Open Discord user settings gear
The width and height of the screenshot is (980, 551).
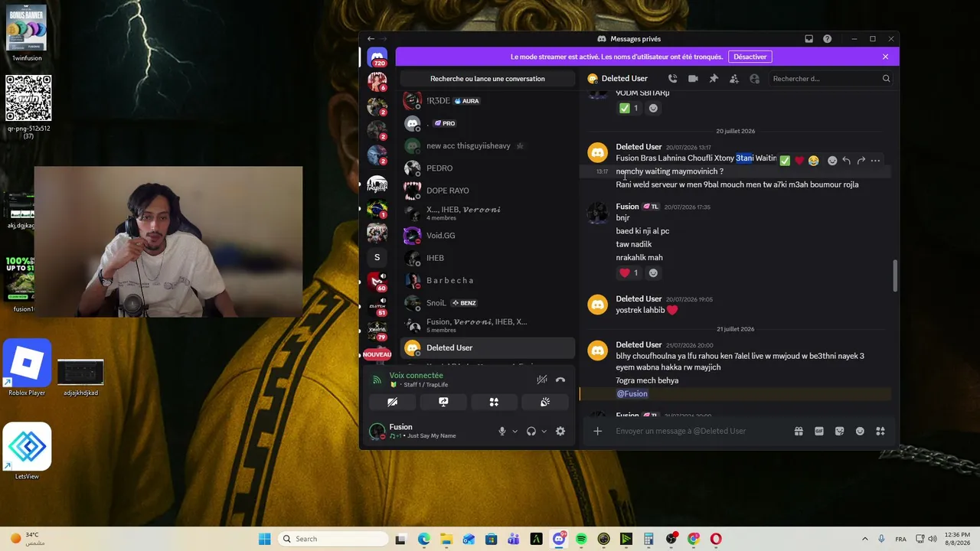click(560, 432)
